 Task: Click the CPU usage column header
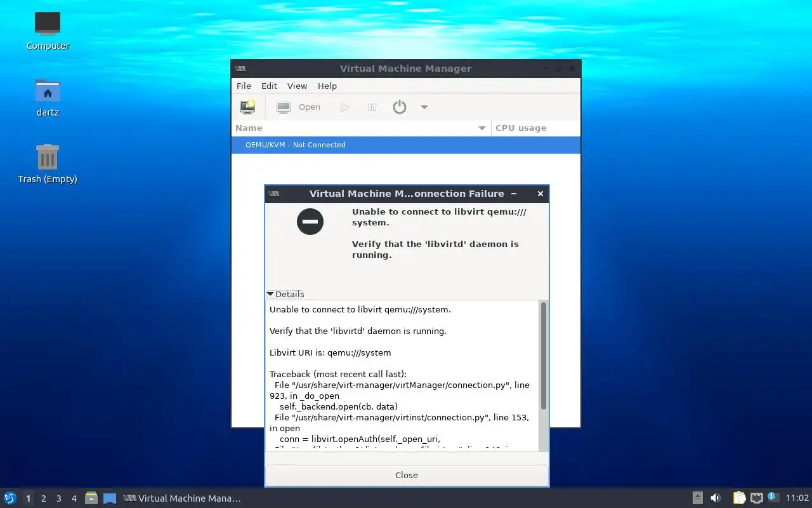(x=535, y=128)
